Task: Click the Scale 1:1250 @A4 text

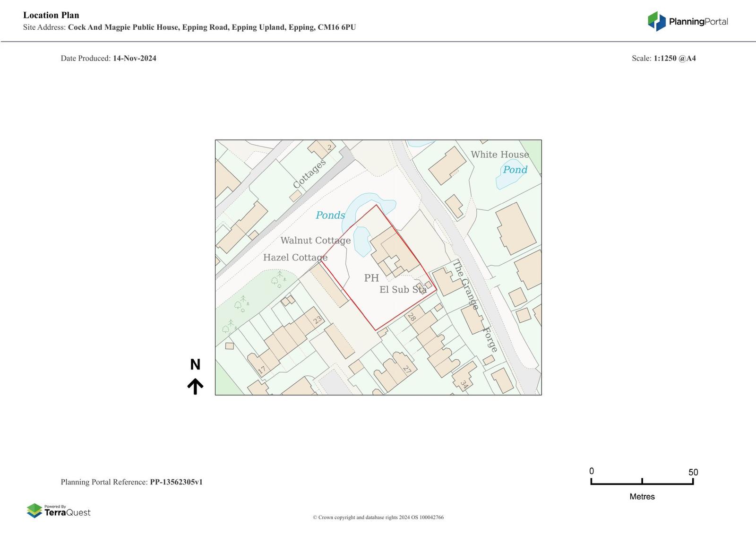Action: point(663,59)
